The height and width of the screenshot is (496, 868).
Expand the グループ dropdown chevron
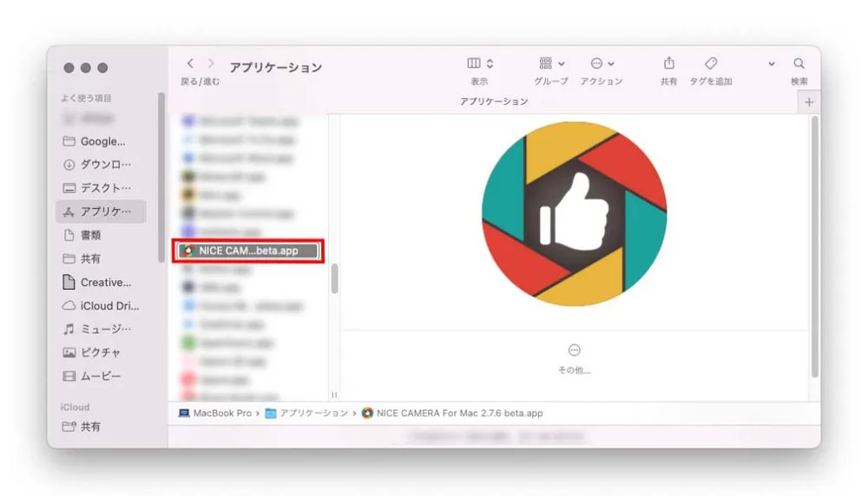[x=562, y=64]
